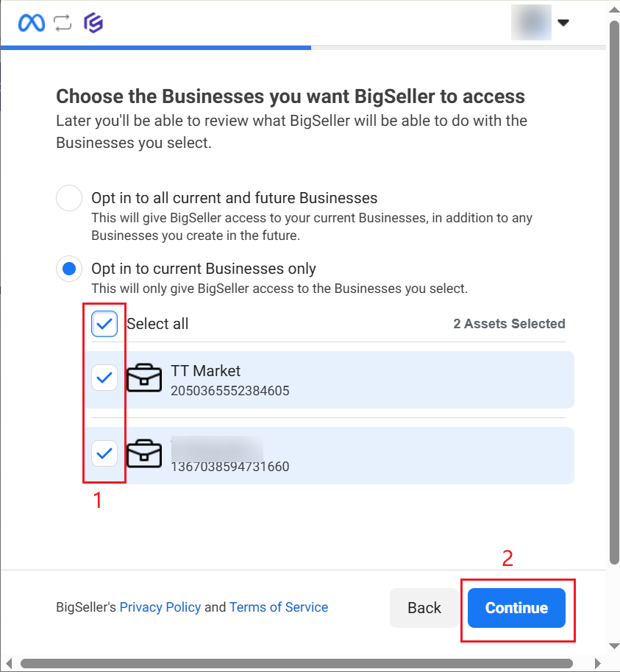The width and height of the screenshot is (620, 672).
Task: Click the briefcase icon of second business
Action: coord(144,454)
